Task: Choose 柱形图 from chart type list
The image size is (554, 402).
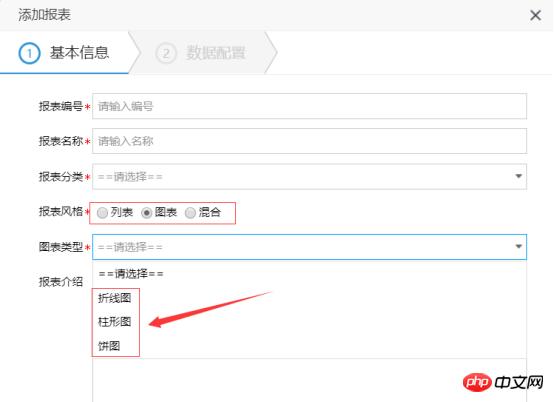Action: click(309, 322)
